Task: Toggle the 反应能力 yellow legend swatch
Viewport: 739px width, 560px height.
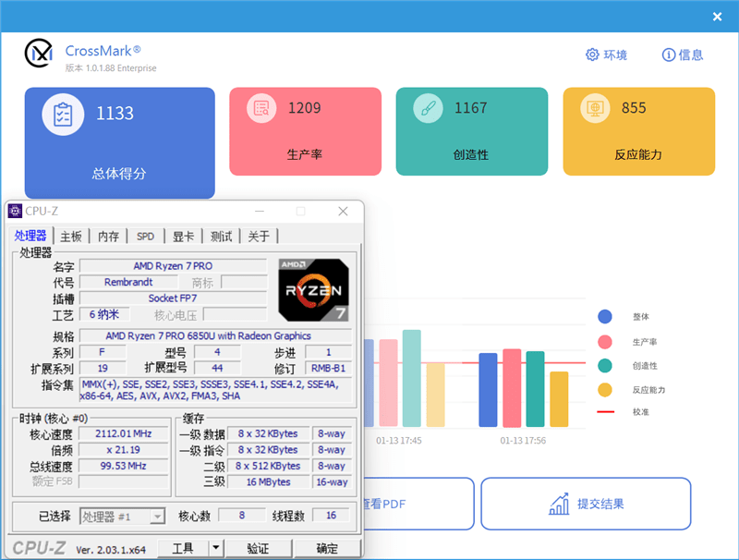Action: coord(605,390)
